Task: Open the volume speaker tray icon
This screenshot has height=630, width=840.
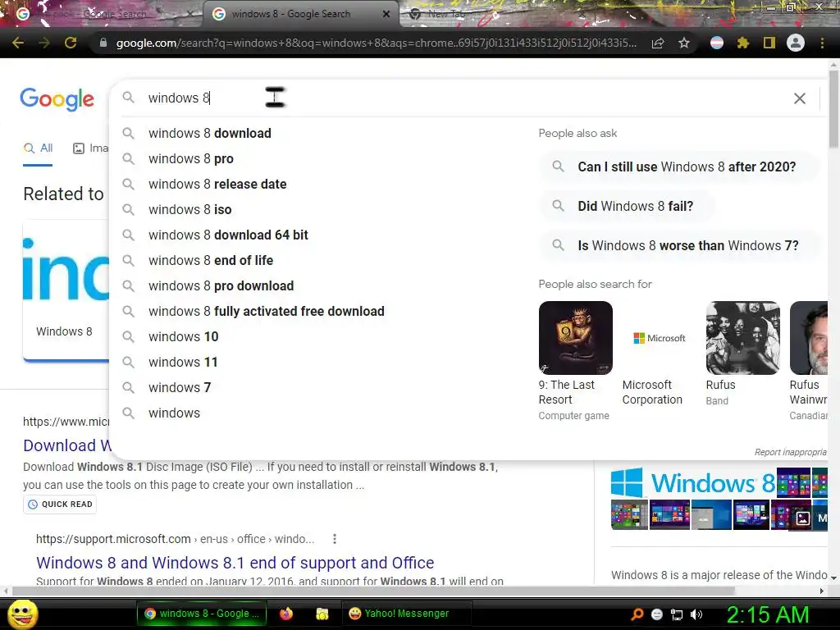Action: tap(696, 614)
